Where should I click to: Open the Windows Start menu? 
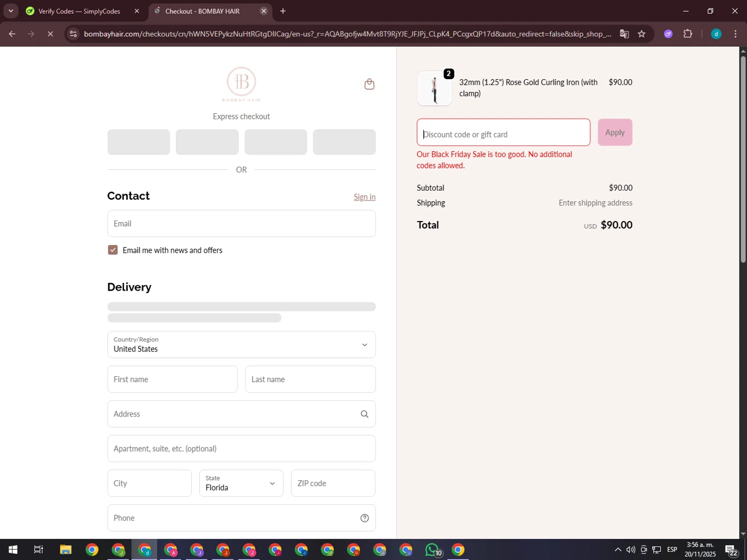[x=13, y=550]
